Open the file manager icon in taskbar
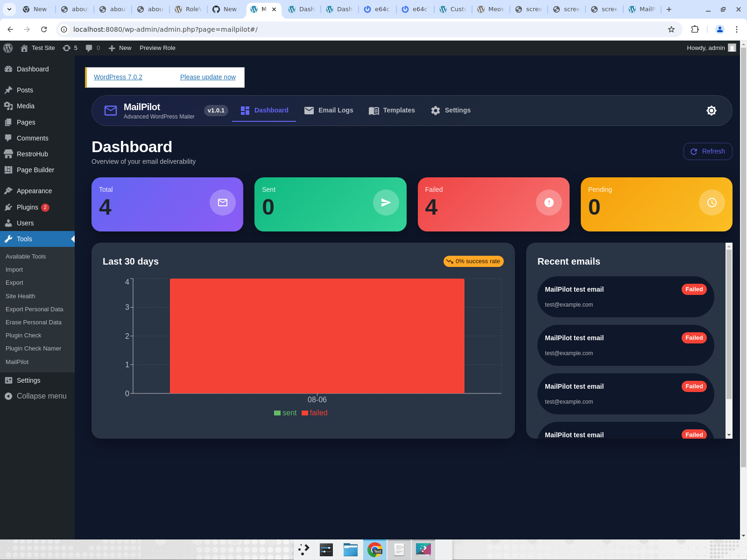This screenshot has height=560, width=747. pos(351,550)
